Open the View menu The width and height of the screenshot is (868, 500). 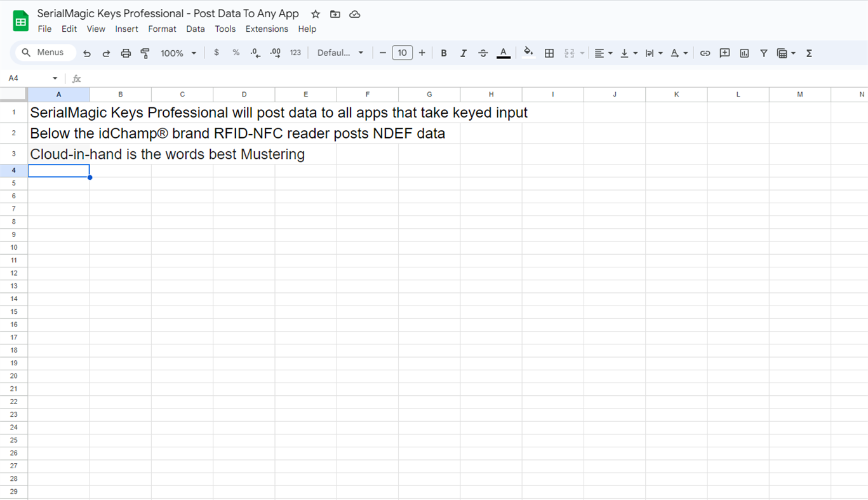(96, 29)
